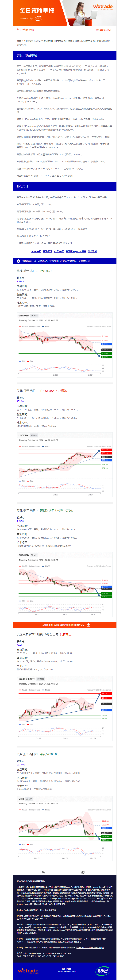
Task: Click the blue info icon in alert bar
Action: tap(18, 261)
